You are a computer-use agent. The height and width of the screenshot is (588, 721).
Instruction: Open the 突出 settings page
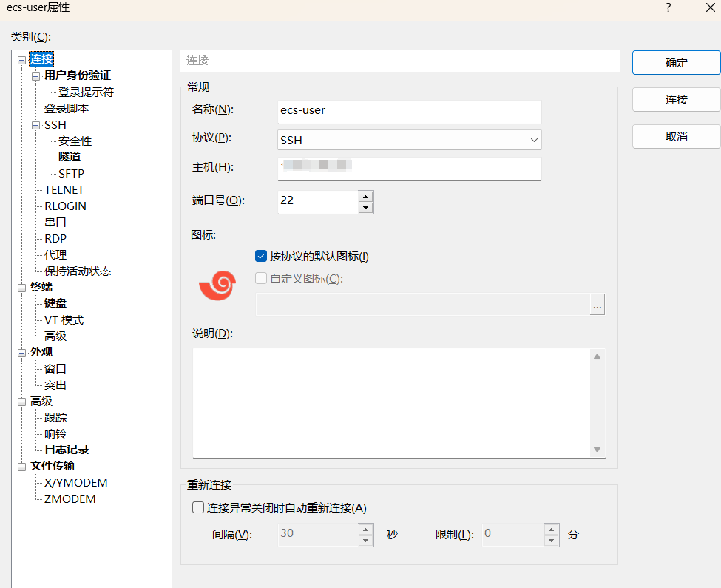[x=55, y=385]
